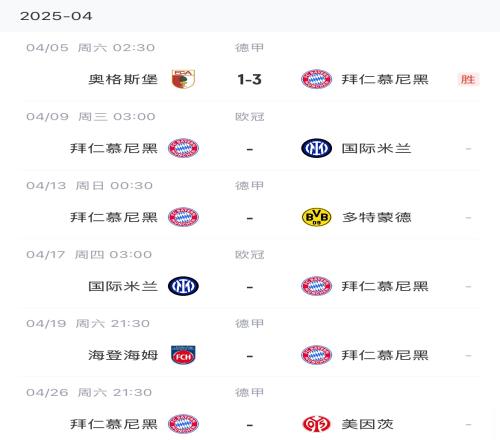Image resolution: width=500 pixels, height=440 pixels.
Task: Open team name 奥格斯堡
Action: [123, 79]
